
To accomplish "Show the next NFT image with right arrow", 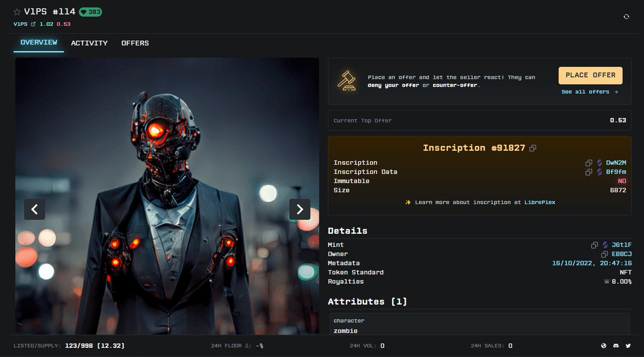I will (300, 210).
